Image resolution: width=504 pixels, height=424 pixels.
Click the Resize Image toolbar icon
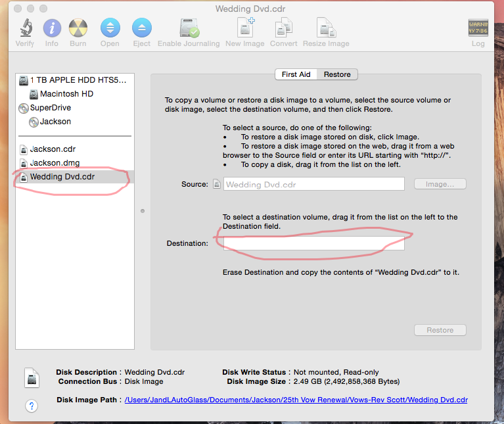pyautogui.click(x=326, y=28)
